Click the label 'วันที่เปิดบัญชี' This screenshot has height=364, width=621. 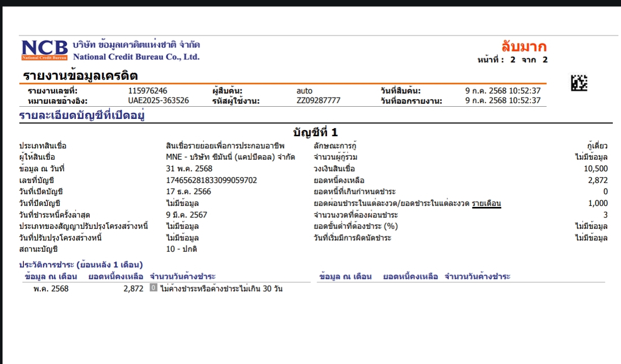tap(41, 192)
